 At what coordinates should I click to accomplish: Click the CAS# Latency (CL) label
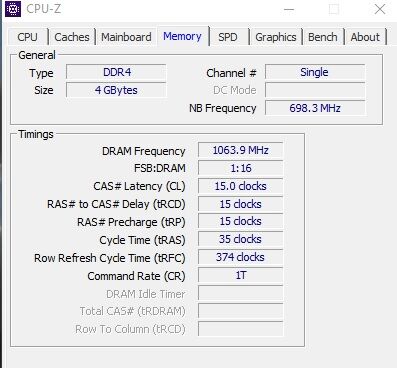click(x=139, y=186)
